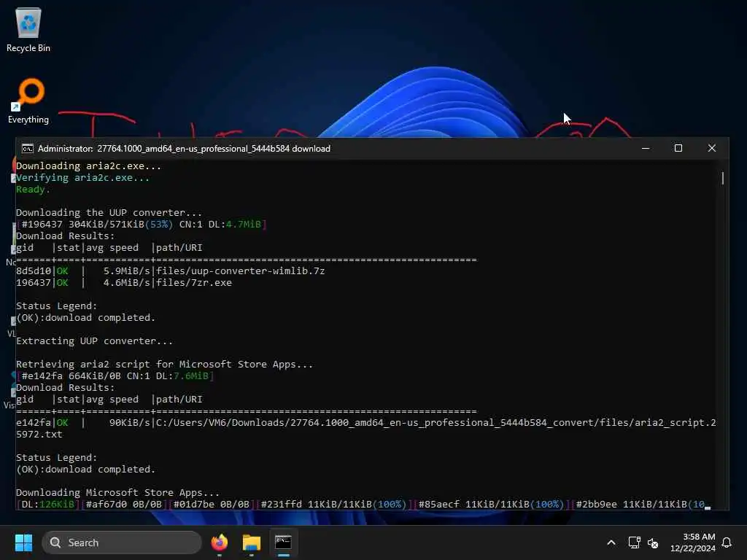Click 'Downloading the UUP converter...' line
The image size is (747, 560).
109,212
